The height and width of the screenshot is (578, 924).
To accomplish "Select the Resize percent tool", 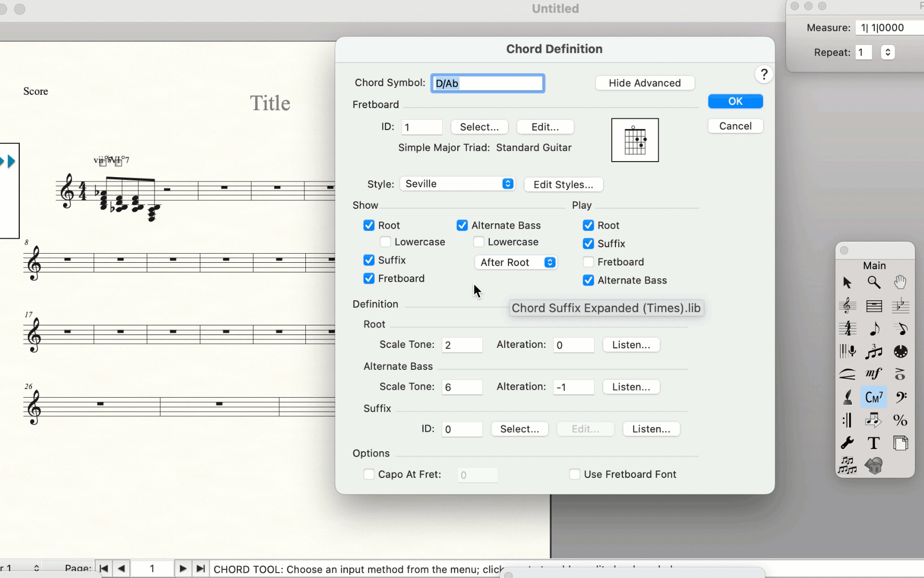I will 900,420.
